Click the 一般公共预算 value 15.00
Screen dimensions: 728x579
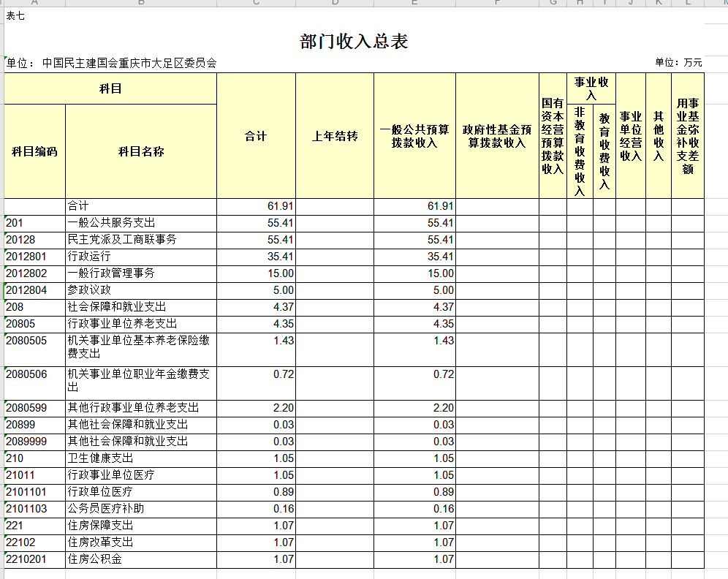click(x=414, y=273)
